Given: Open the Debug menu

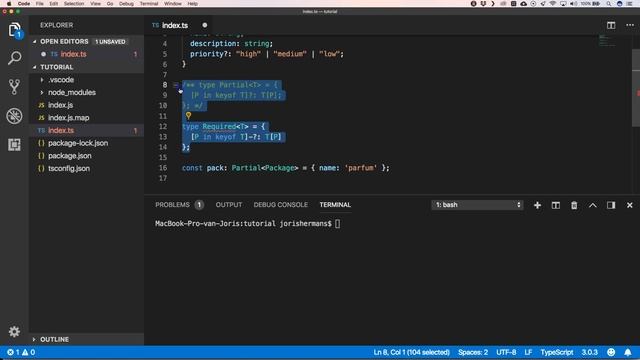Looking at the screenshot, I should [x=126, y=4].
